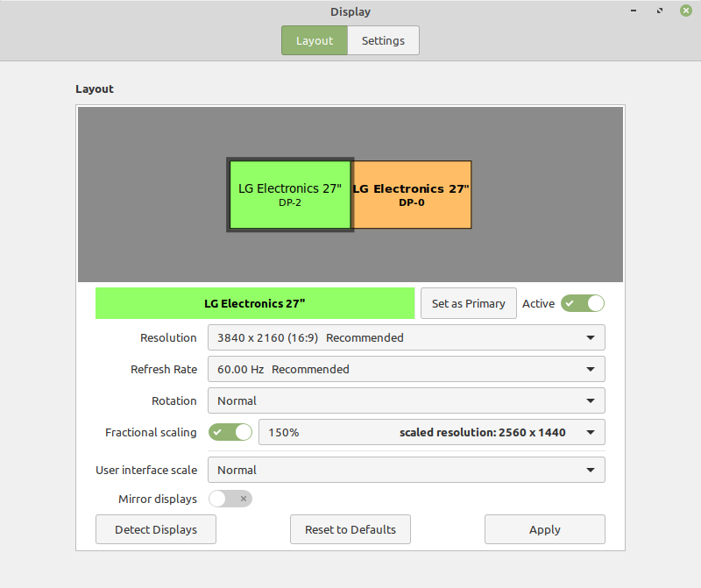Close the Display window
The image size is (701, 588).
tap(685, 11)
